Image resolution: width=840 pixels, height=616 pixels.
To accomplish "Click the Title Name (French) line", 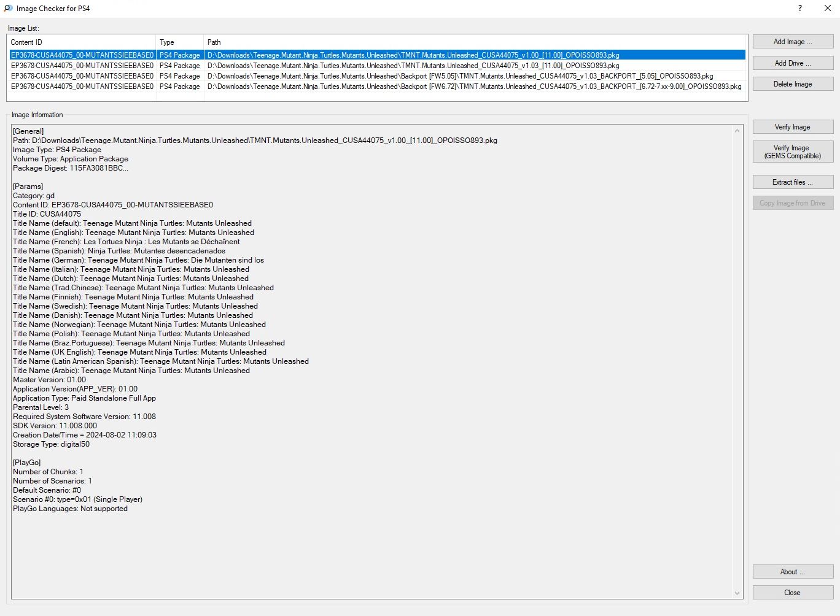I will 126,242.
